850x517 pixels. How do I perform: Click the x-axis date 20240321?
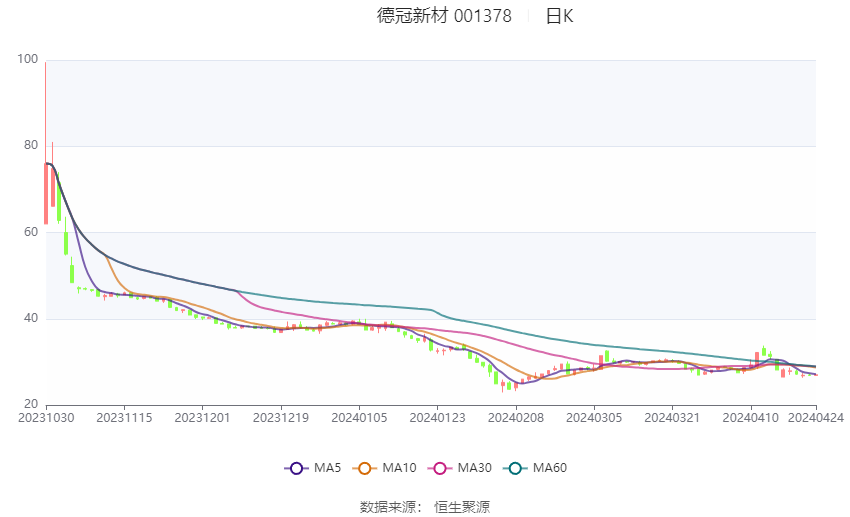(672, 418)
